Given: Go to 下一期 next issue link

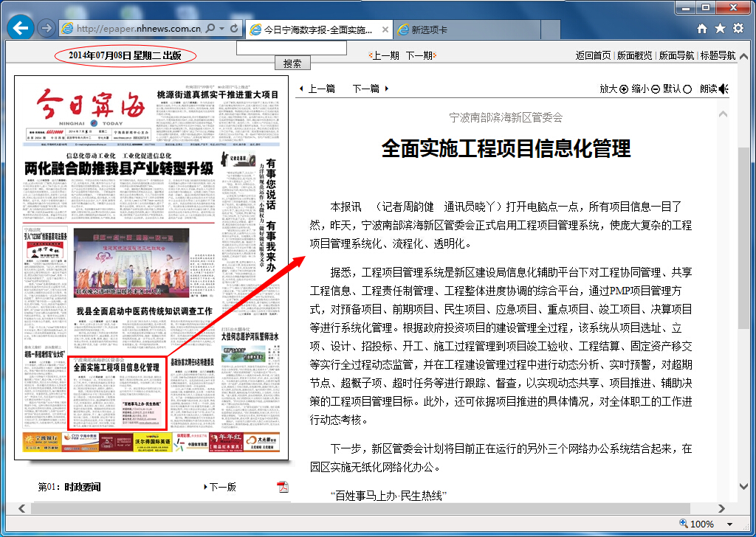Looking at the screenshot, I should (x=419, y=55).
